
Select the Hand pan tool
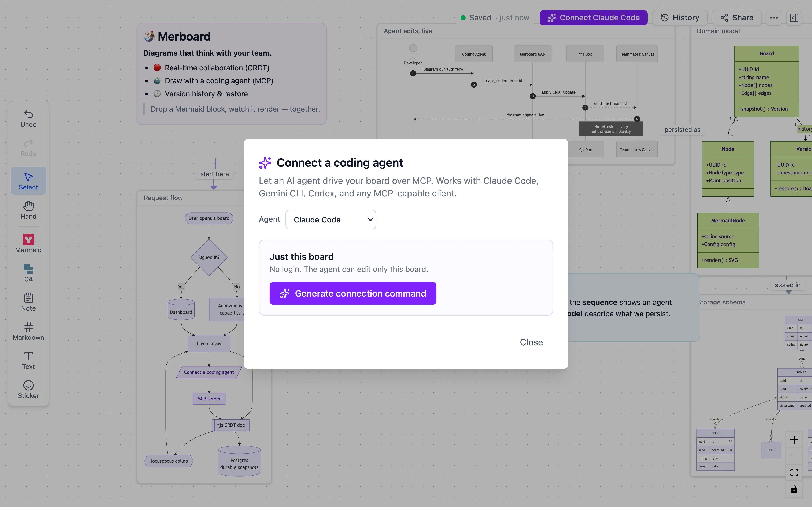pyautogui.click(x=29, y=210)
